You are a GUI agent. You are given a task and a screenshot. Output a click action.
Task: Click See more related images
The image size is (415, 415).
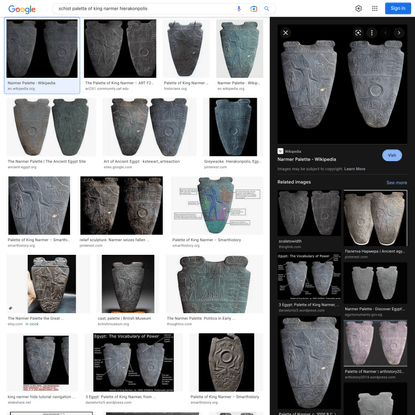[x=397, y=183]
